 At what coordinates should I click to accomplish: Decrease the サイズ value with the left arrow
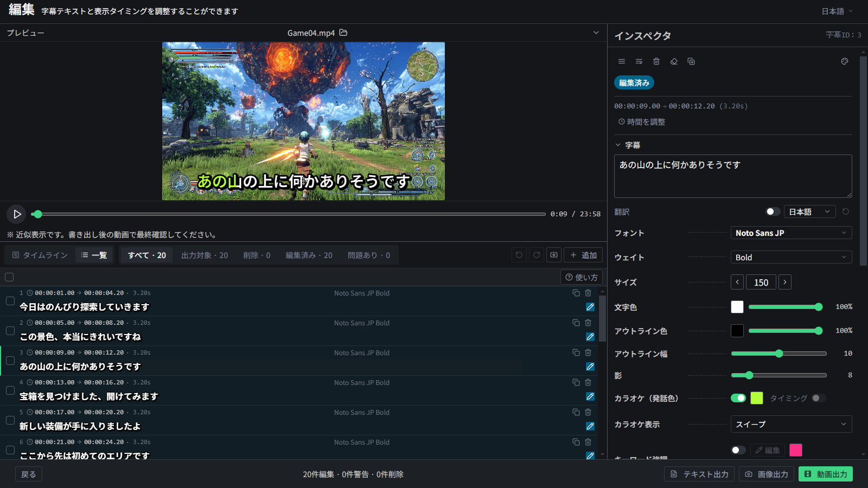coord(737,282)
